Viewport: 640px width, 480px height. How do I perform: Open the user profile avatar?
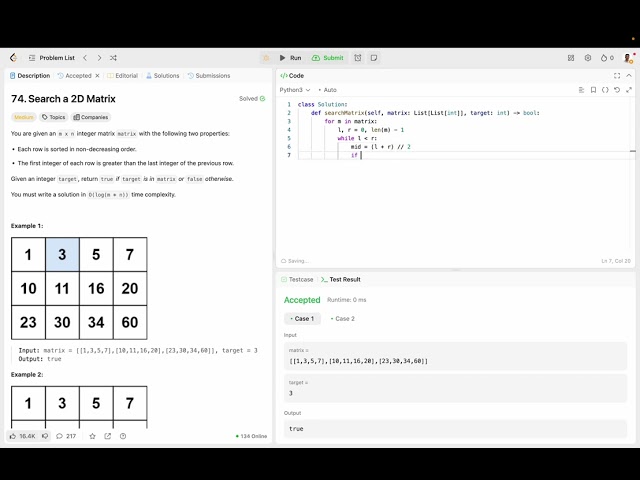[628, 58]
